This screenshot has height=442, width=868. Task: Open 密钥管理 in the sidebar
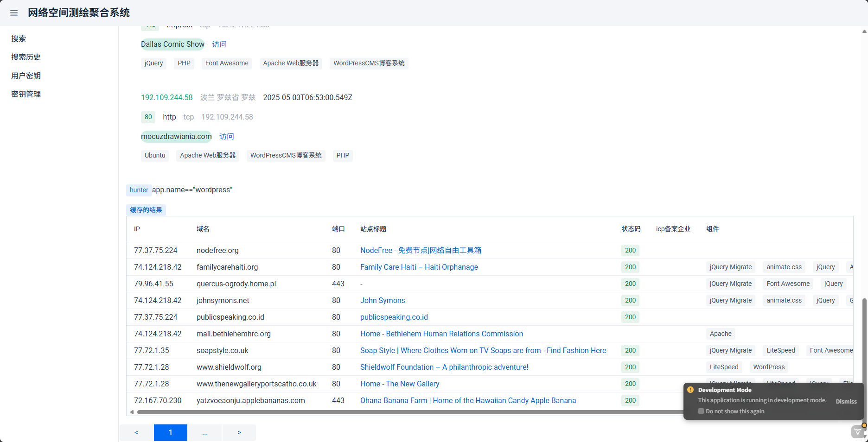26,94
